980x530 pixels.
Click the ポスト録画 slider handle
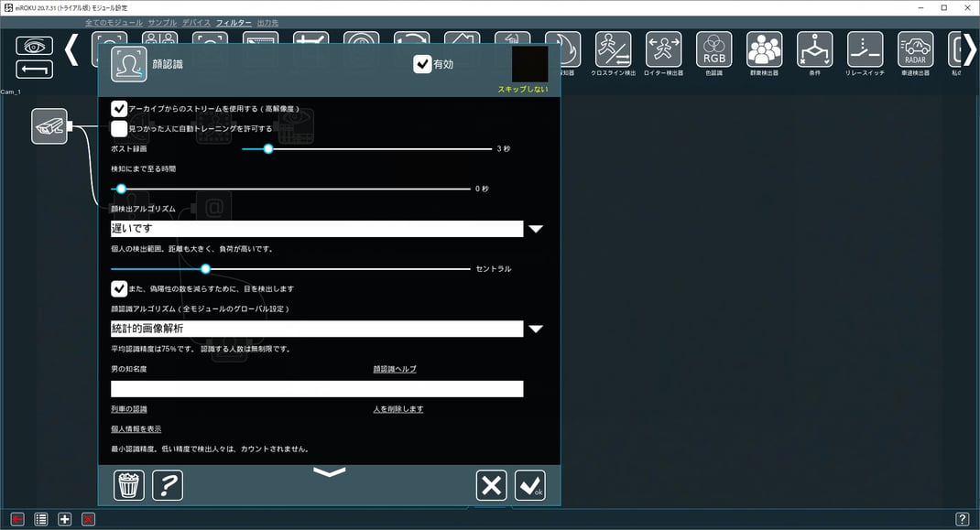pyautogui.click(x=268, y=149)
